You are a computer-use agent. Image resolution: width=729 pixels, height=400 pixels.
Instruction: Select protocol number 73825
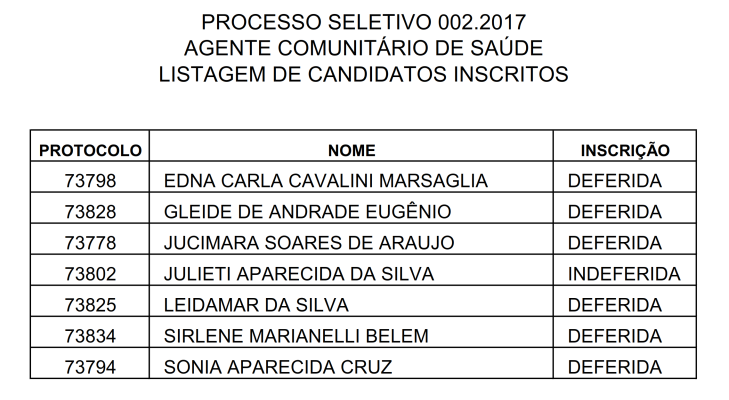click(x=90, y=306)
